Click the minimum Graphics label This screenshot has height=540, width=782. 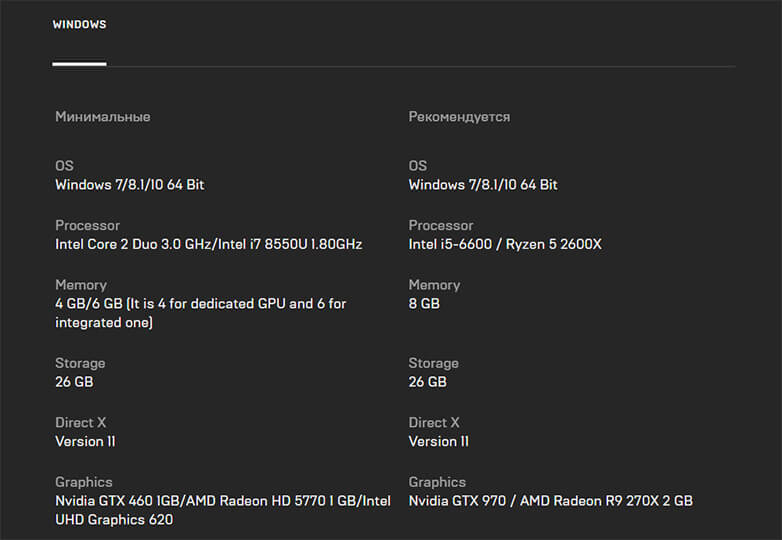pos(84,482)
